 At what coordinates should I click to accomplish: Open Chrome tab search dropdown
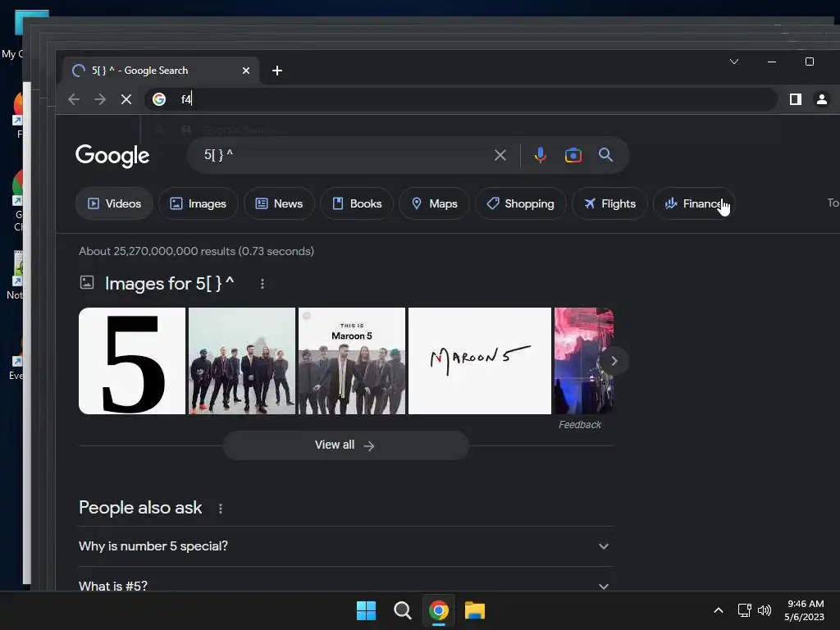coord(734,62)
